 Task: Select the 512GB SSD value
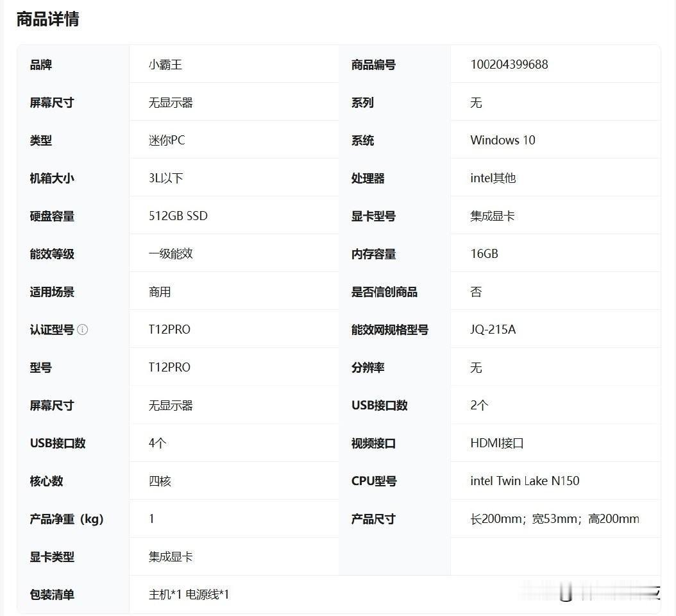[178, 216]
